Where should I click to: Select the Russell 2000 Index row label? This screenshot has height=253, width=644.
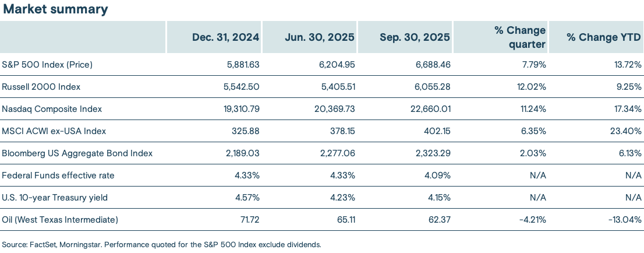pos(41,86)
